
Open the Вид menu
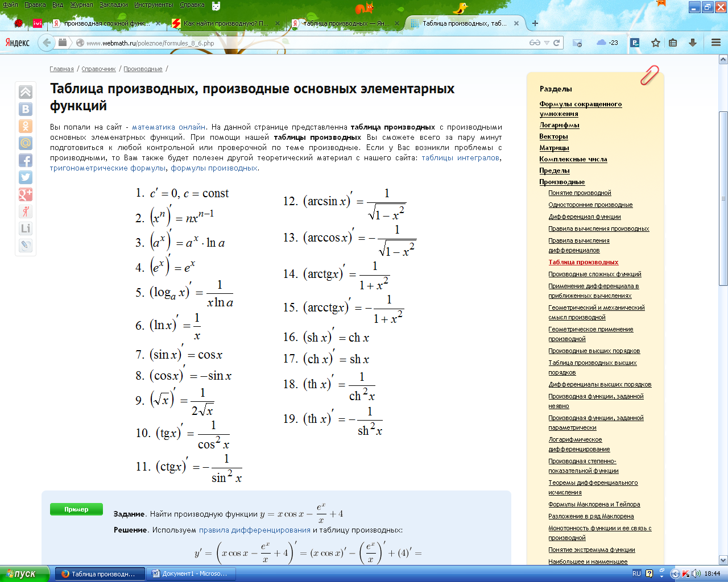(57, 5)
